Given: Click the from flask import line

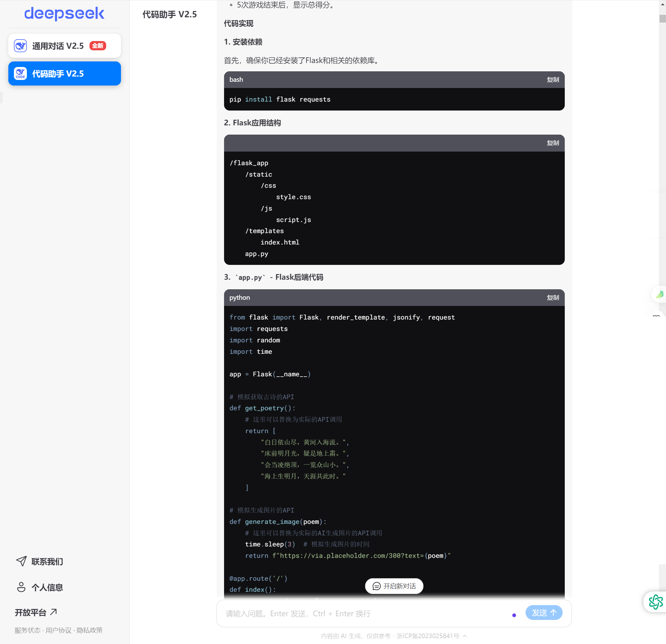Looking at the screenshot, I should tap(342, 317).
